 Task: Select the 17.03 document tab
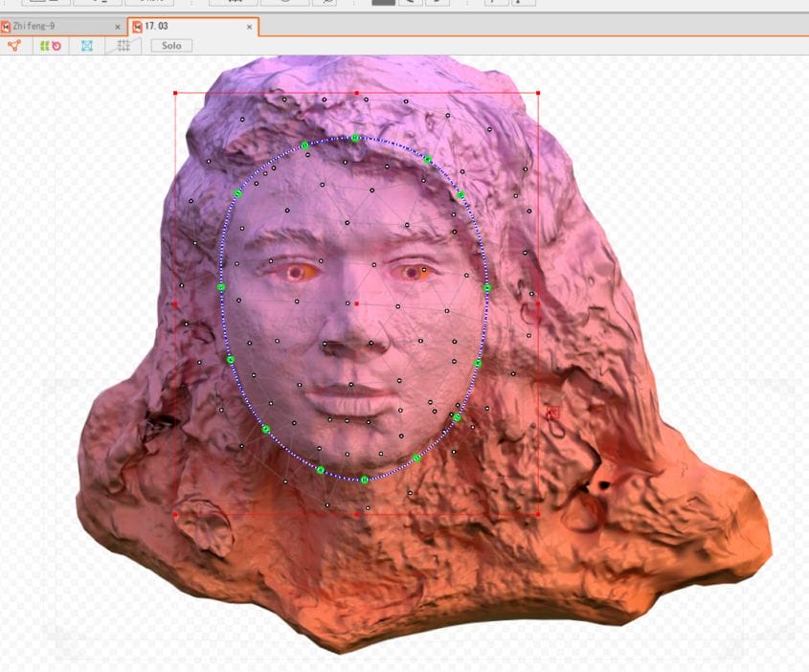(158, 27)
